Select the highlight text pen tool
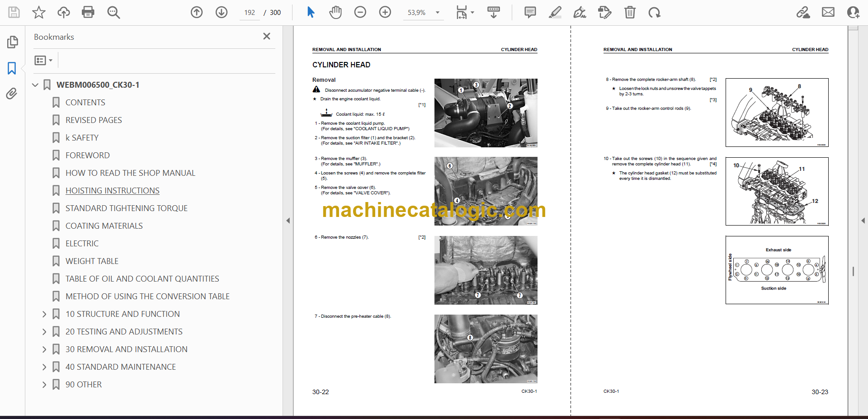Screen dimensions: 868x419 (x=555, y=12)
